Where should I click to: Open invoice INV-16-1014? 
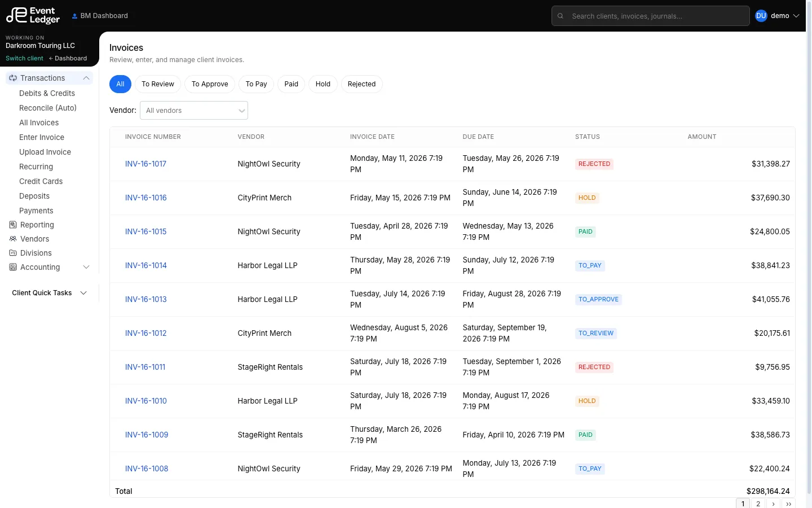(146, 265)
